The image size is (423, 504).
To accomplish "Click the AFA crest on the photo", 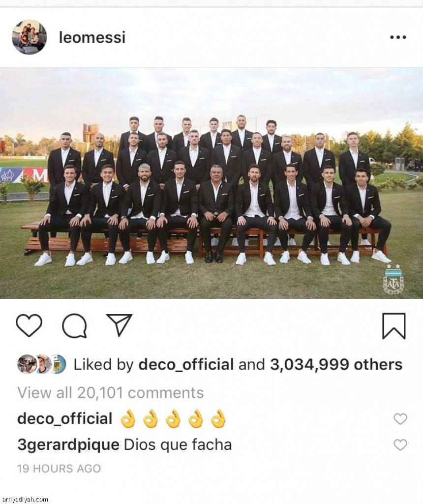I will coord(393,279).
